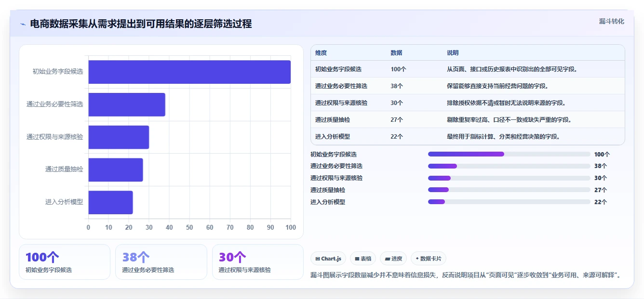Click the footer note starting with 漏斗图展示字段数量减少
The width and height of the screenshot is (644, 299).
[x=466, y=276]
